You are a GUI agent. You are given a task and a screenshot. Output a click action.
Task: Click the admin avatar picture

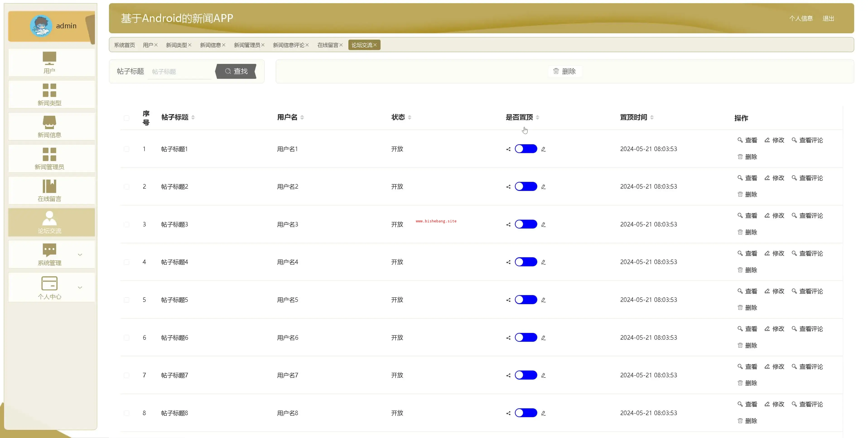[41, 26]
